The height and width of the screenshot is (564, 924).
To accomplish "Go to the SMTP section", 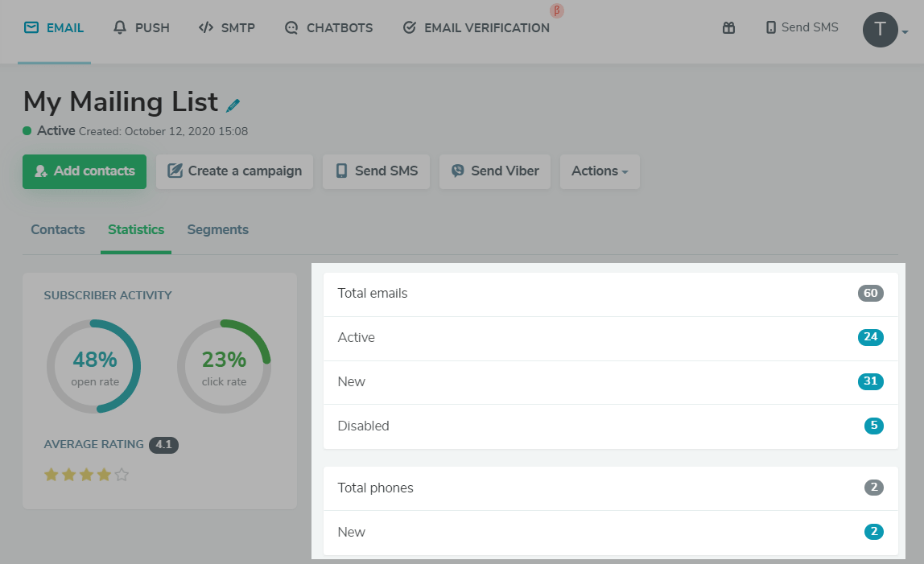I will (226, 28).
